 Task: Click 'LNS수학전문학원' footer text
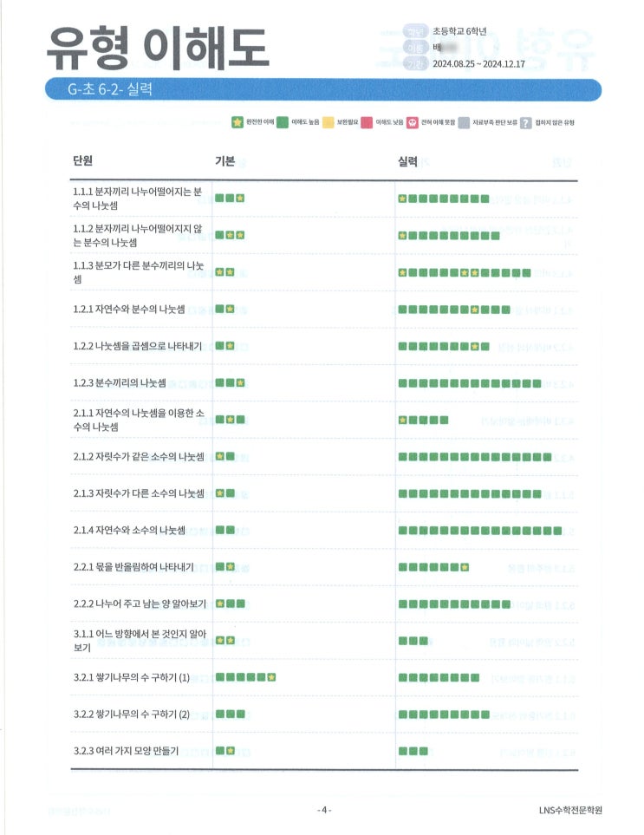tap(569, 810)
